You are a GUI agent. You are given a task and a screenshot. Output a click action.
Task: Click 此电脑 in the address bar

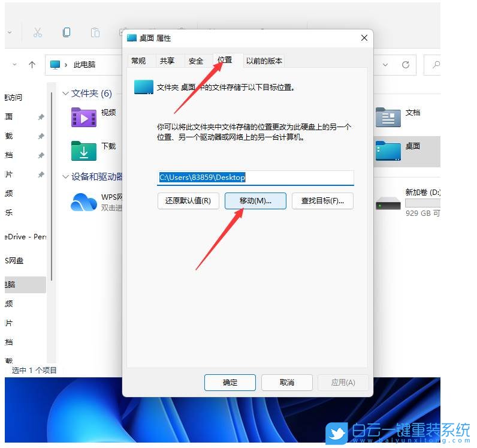tap(84, 65)
